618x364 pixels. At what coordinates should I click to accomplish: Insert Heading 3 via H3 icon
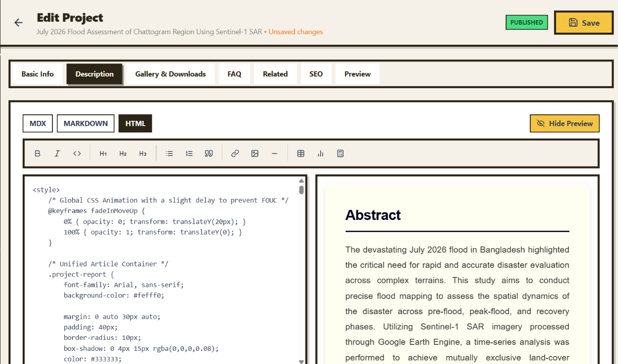(x=143, y=154)
